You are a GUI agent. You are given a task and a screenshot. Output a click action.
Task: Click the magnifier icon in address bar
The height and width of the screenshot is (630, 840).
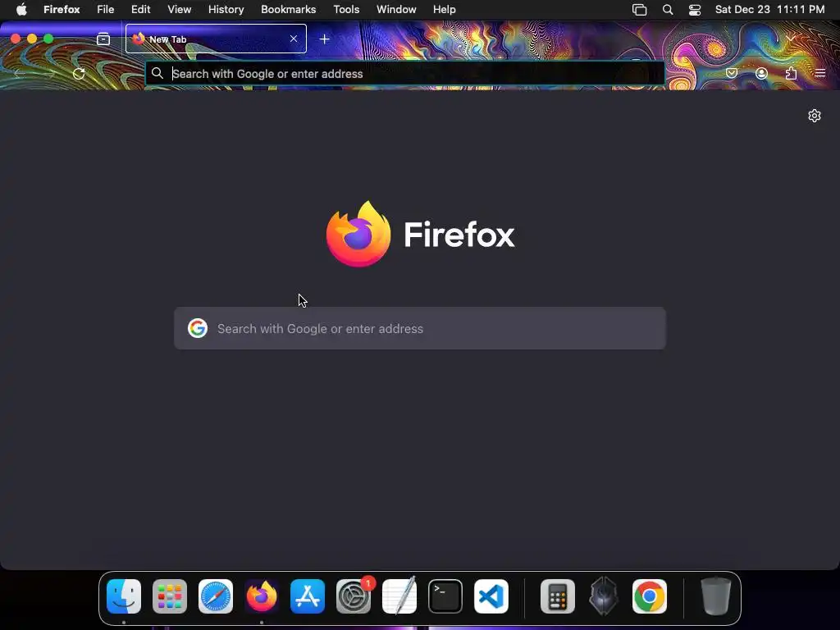pos(157,73)
